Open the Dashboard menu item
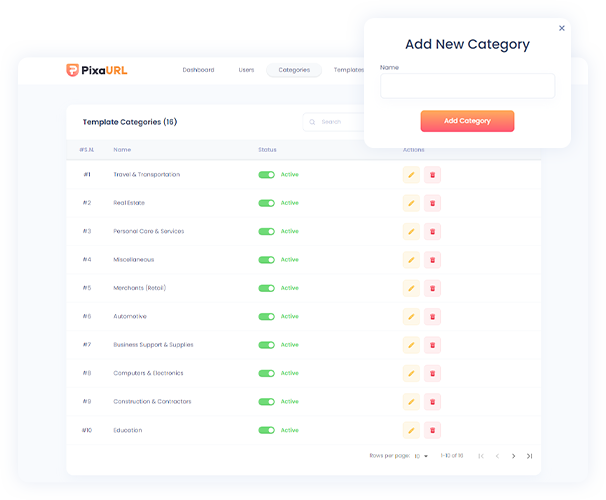Screen dimensions: 606x500 click(198, 70)
